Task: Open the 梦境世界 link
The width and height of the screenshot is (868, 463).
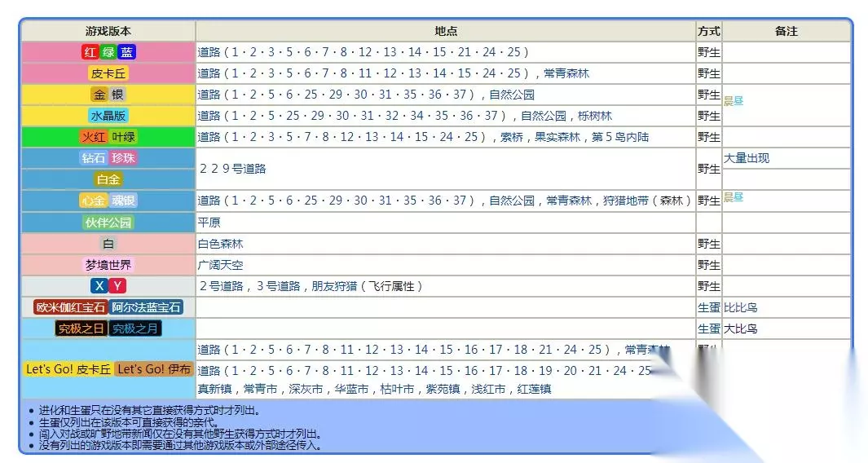Action: click(x=108, y=265)
